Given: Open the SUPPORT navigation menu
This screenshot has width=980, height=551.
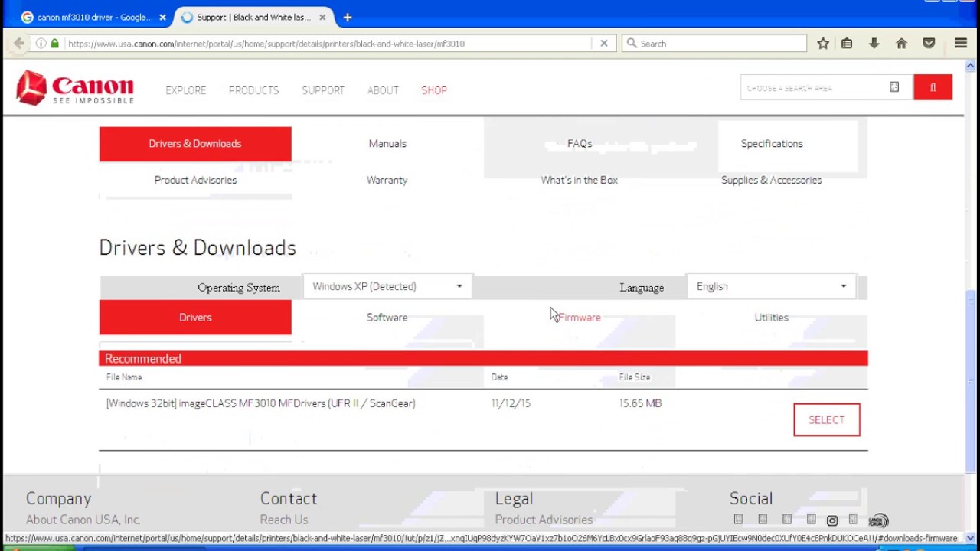Looking at the screenshot, I should click(323, 90).
